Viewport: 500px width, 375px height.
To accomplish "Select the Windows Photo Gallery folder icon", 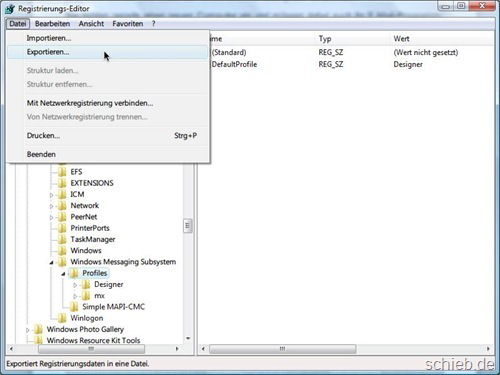I will click(38, 329).
